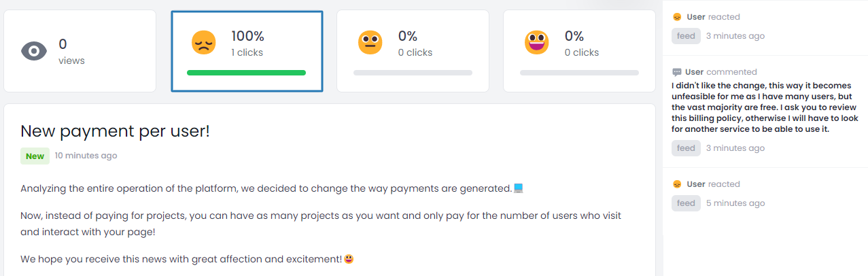The width and height of the screenshot is (868, 276).
Task: Click the green 100% progress bar
Action: [246, 73]
